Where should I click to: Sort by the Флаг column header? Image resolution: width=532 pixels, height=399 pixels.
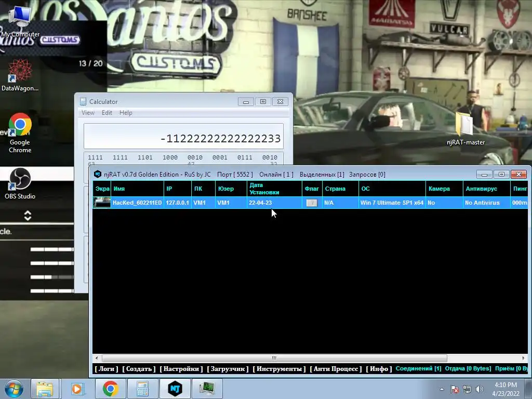pos(312,189)
